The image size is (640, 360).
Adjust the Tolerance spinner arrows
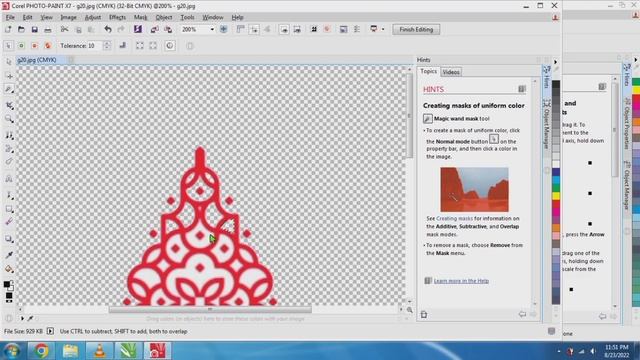click(107, 46)
